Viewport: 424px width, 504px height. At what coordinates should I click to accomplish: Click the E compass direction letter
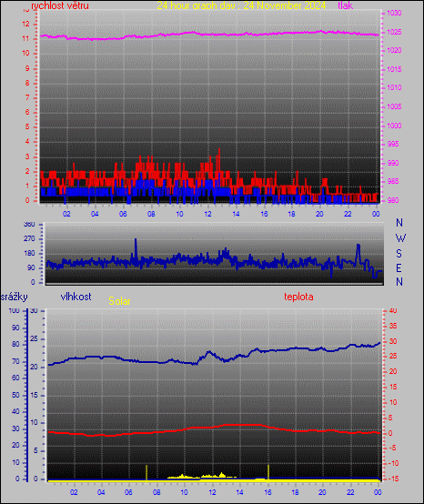point(399,267)
